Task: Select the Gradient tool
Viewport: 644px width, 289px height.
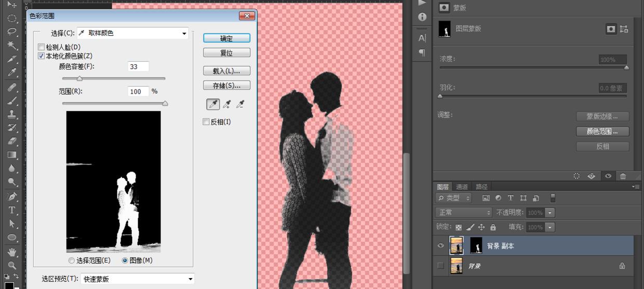Action: 12,155
